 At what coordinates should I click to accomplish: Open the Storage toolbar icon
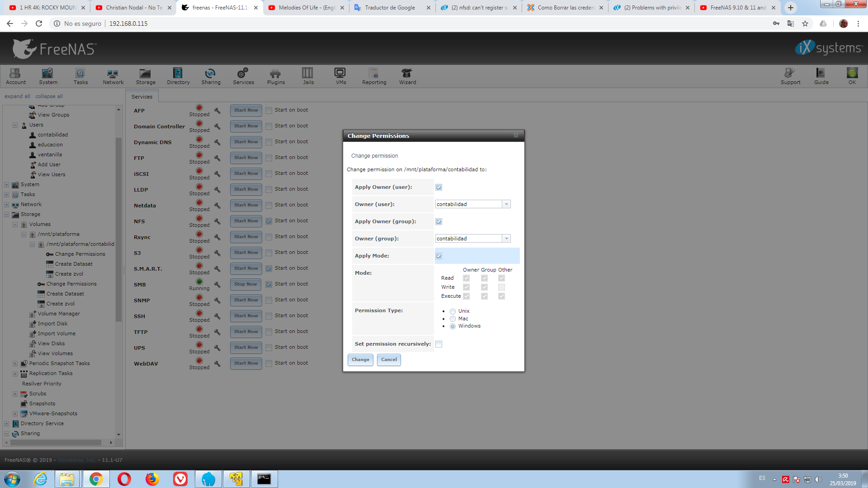pyautogui.click(x=146, y=76)
